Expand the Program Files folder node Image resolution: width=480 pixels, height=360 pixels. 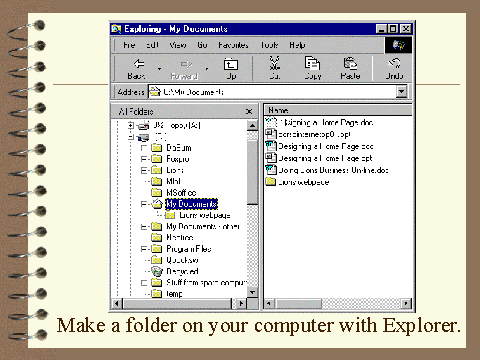click(x=144, y=249)
